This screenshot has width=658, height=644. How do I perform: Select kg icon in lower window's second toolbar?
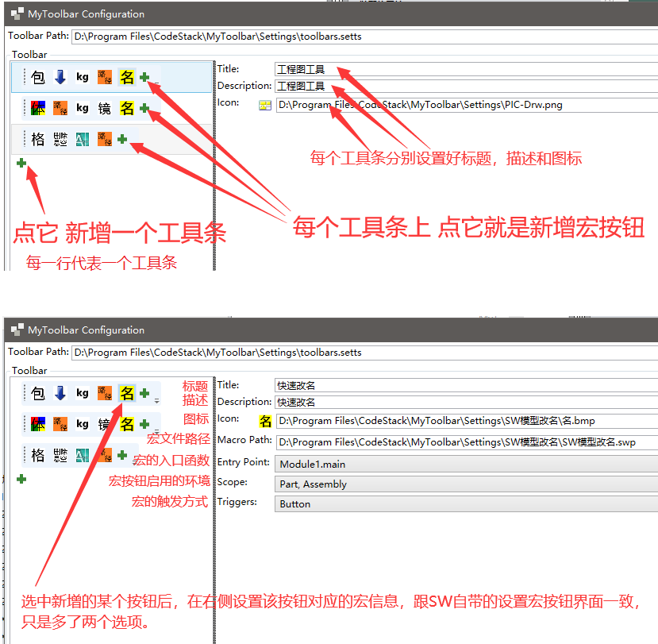(83, 424)
